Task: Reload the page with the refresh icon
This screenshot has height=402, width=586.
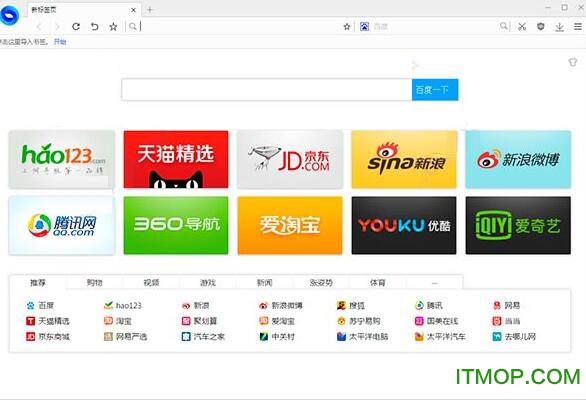Action: 76,27
